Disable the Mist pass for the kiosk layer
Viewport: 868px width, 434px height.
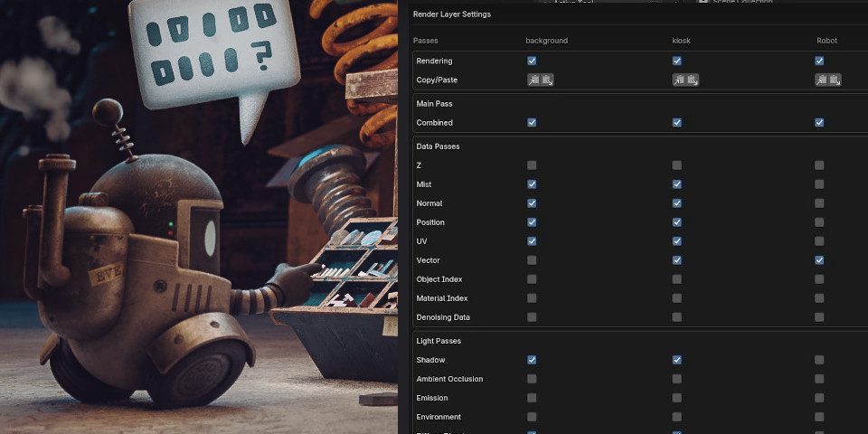(677, 184)
